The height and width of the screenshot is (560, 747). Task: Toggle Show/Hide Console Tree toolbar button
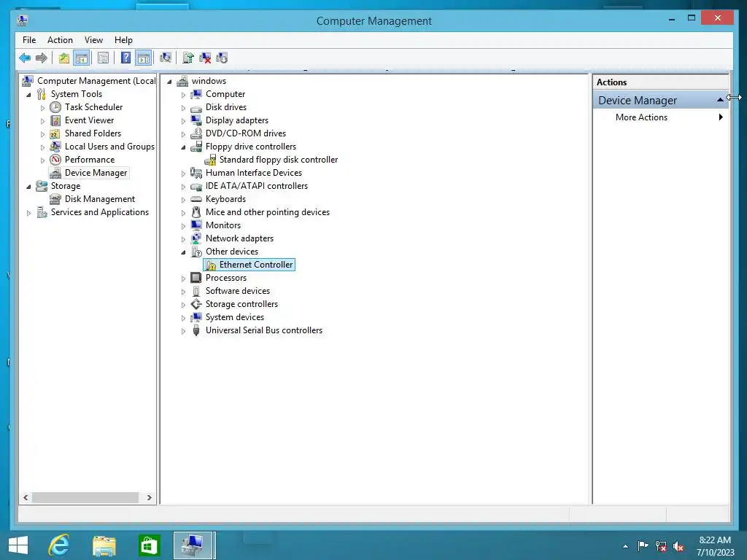pos(82,58)
